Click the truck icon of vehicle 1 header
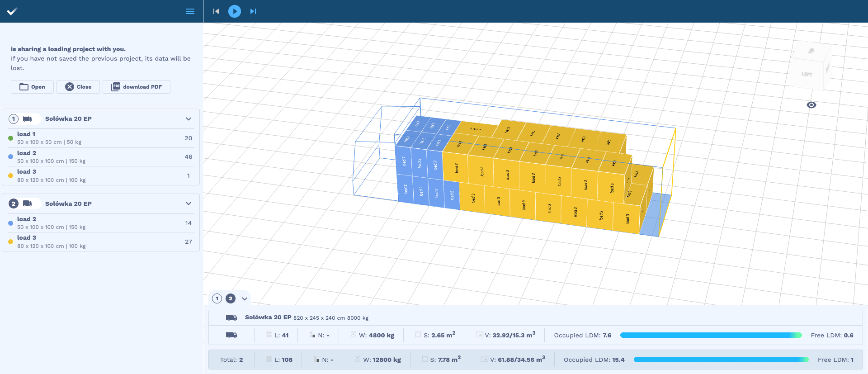868x374 pixels. tap(28, 119)
